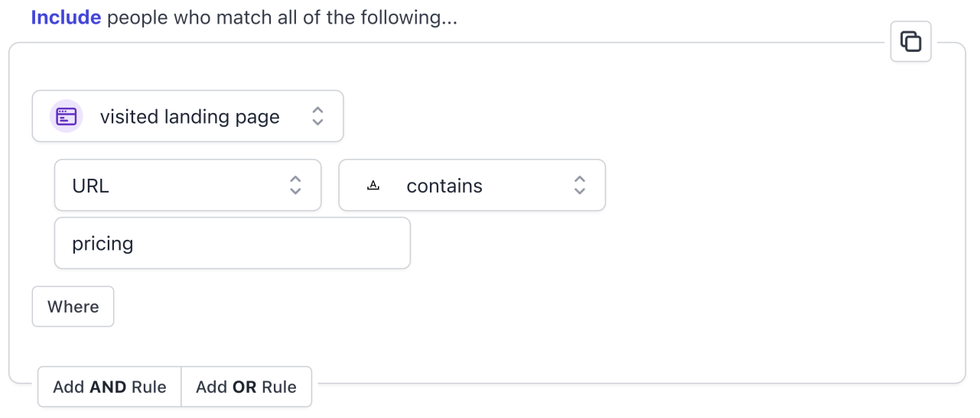Click the bold 'OR' word in the rule button
980x418 pixels.
245,387
